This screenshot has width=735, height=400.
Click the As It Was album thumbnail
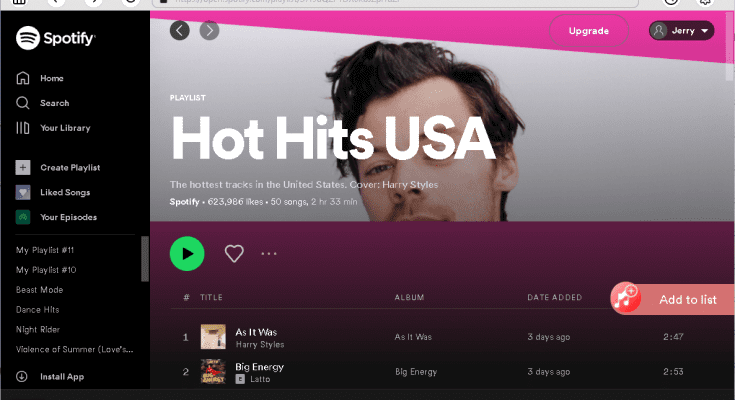213,337
